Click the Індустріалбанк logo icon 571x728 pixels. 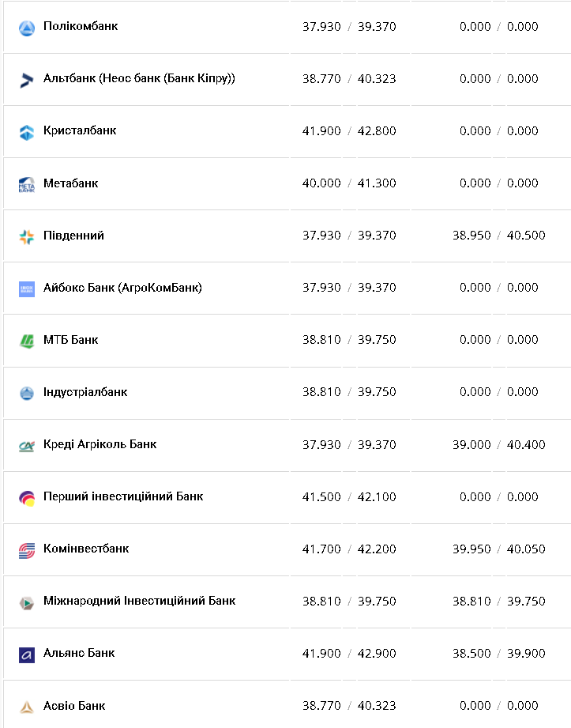click(27, 393)
